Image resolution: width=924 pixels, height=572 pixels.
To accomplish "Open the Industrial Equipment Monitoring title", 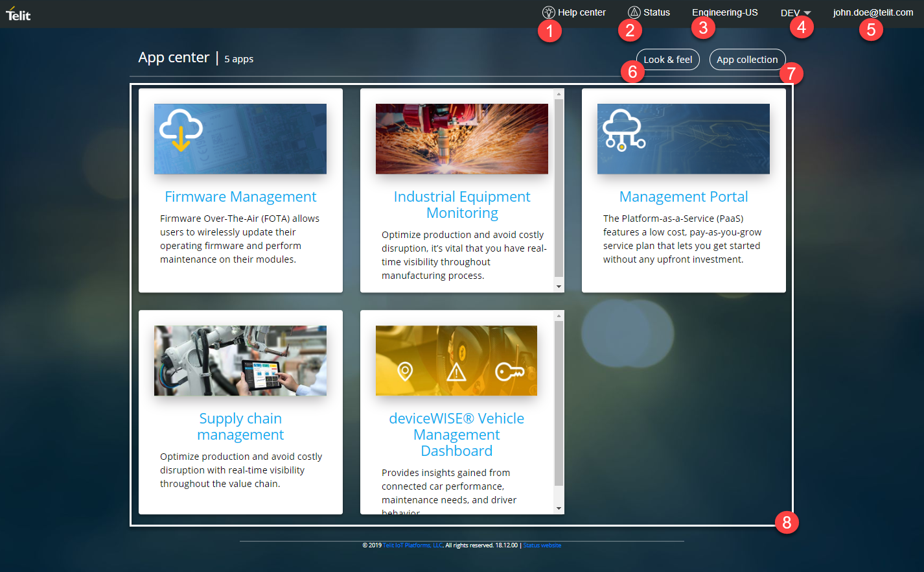I will click(x=462, y=205).
